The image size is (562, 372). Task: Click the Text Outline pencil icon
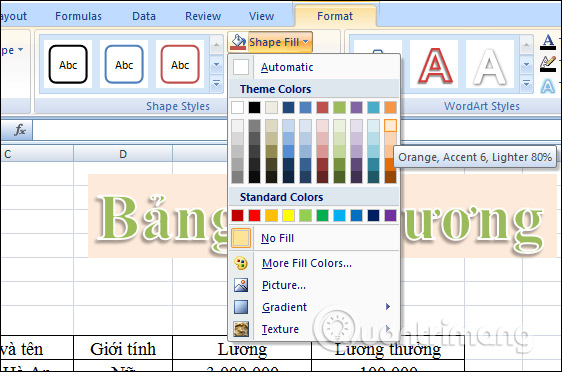pyautogui.click(x=548, y=64)
